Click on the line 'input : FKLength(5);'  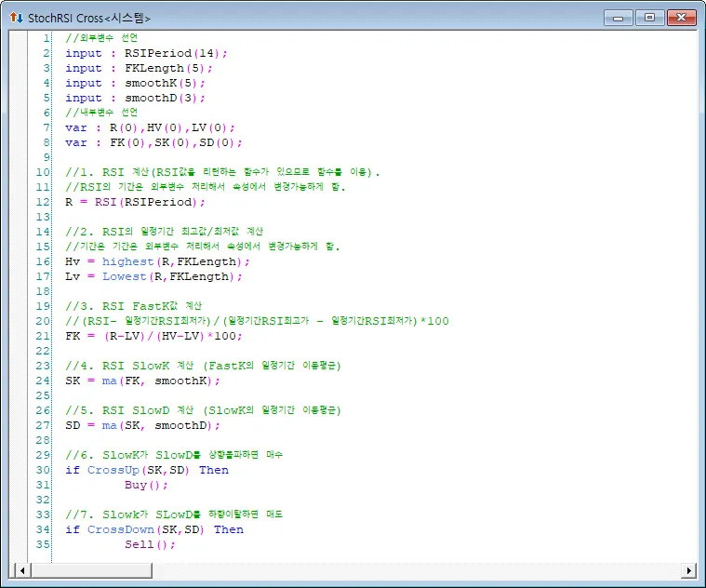[139, 68]
